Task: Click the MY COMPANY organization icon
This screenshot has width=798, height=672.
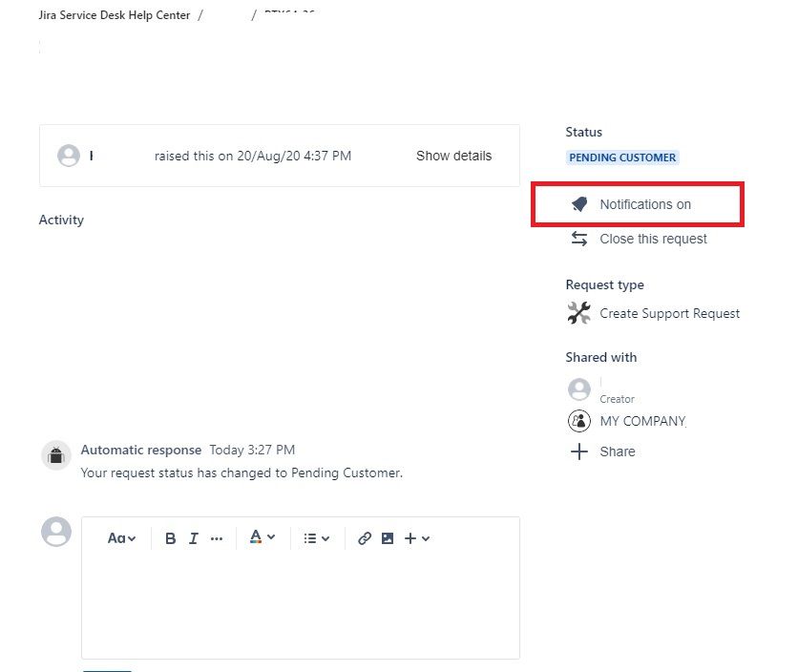Action: point(579,421)
